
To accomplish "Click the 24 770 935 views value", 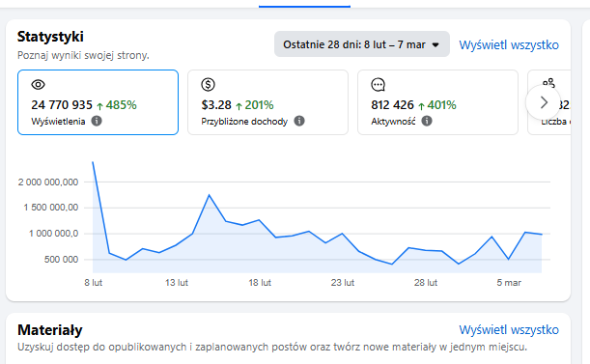I will pos(62,105).
